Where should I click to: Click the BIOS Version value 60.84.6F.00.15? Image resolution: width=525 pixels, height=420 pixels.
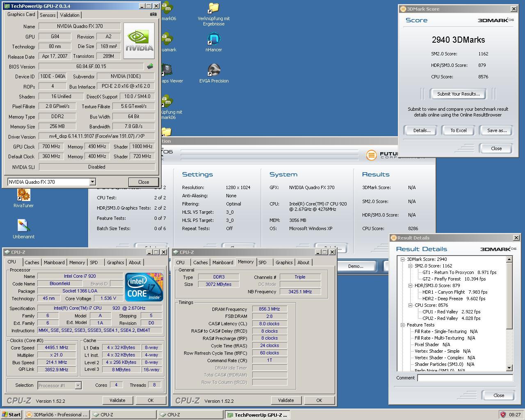pos(91,66)
